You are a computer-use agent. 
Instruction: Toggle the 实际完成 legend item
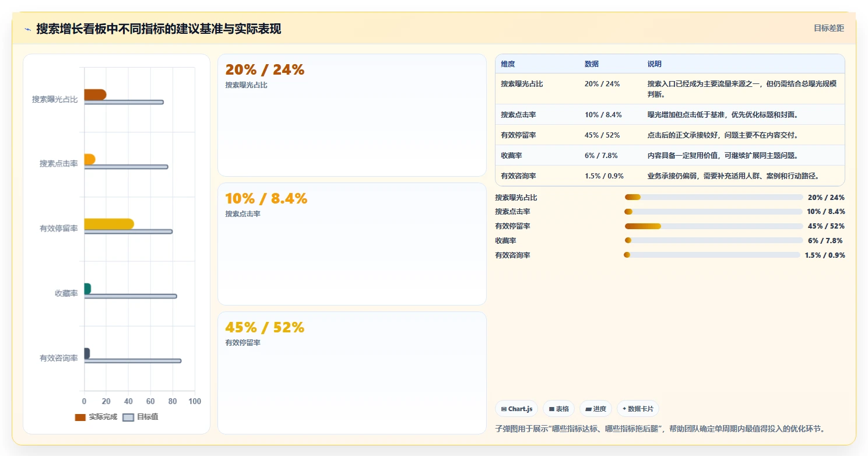coord(96,417)
